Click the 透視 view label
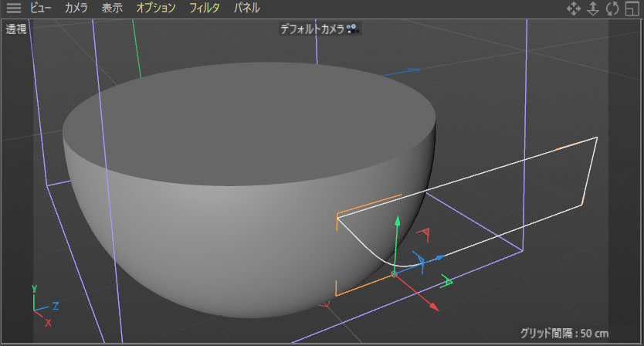The width and height of the screenshot is (644, 346). [16, 29]
